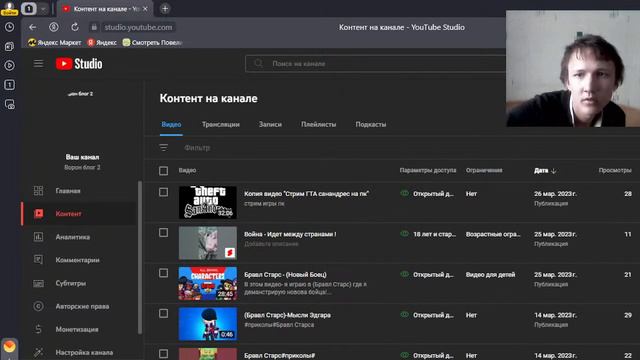640x360 pixels.
Task: Open 18 лет и старше access dropdown
Action: 434,234
